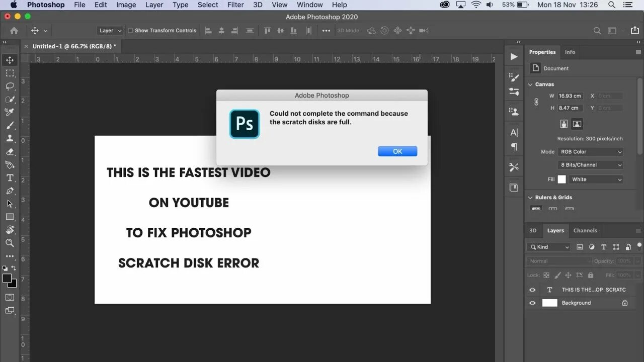Toggle the shape layers filter

tap(616, 247)
